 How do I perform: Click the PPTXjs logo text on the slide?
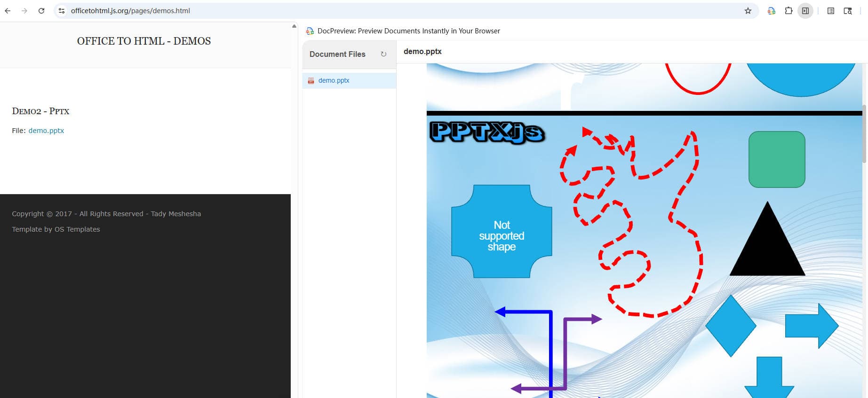click(487, 132)
